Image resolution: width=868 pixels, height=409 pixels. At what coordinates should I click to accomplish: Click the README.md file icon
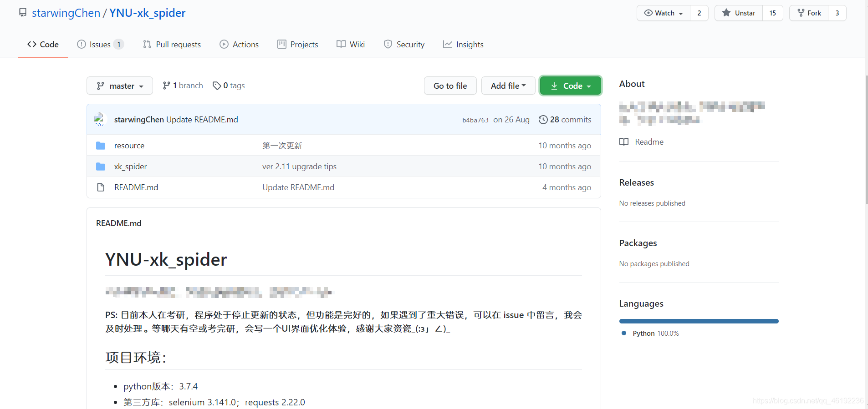(x=101, y=187)
